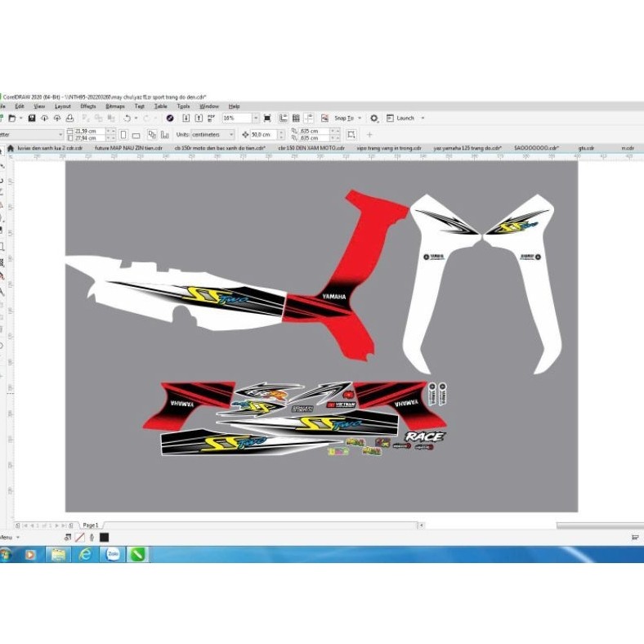This screenshot has height=644, width=644.
Task: Click the Open file toolbar icon
Action: tap(12, 119)
